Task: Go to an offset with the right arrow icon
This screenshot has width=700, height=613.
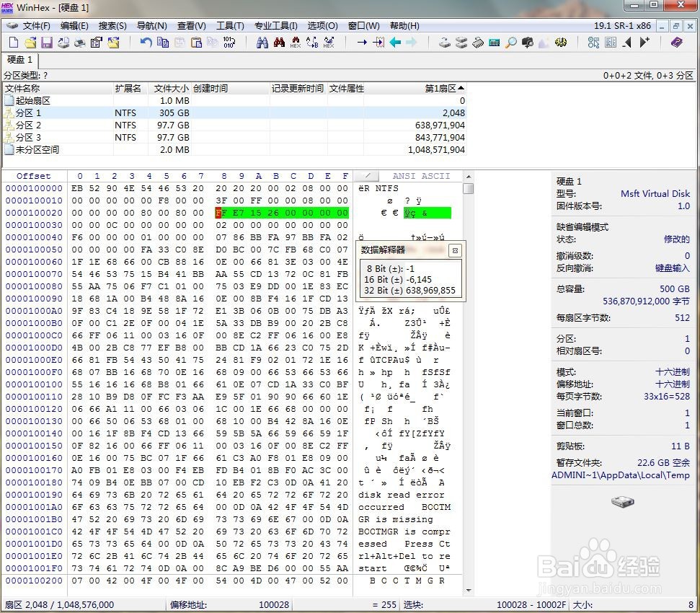Action: [x=362, y=43]
